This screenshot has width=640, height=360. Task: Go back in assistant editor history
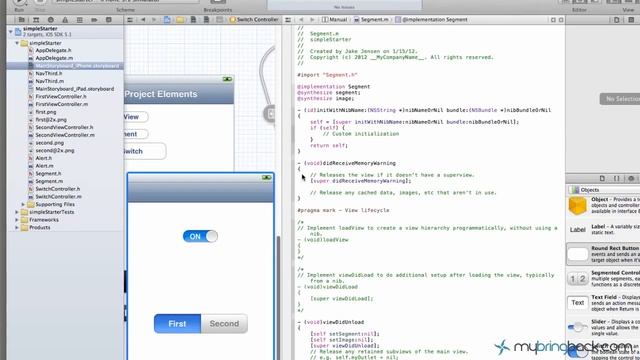[301, 20]
